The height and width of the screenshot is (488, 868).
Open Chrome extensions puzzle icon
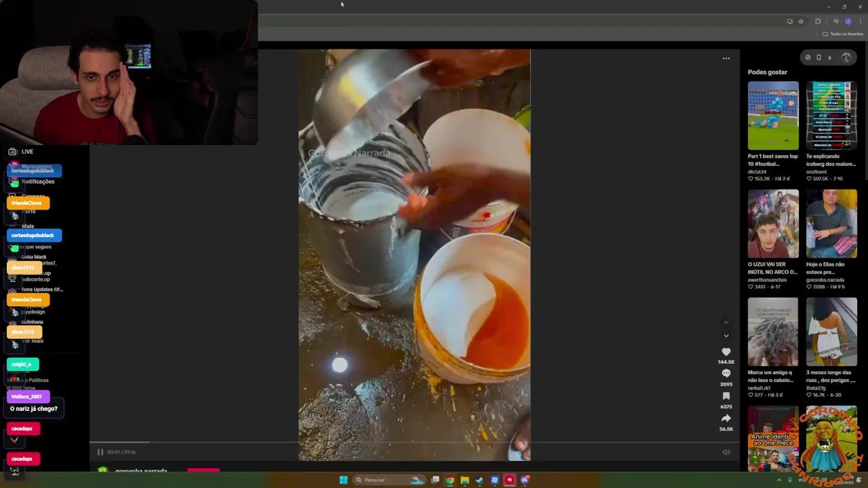[818, 22]
